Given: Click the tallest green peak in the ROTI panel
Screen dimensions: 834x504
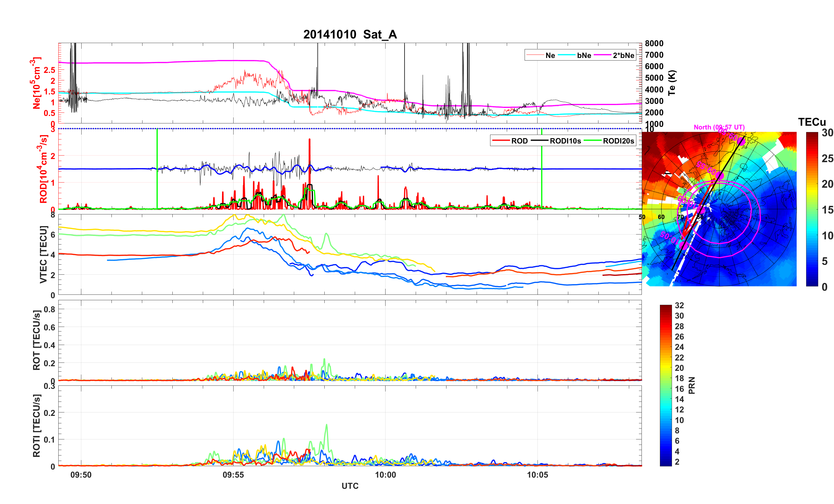Looking at the screenshot, I should click(327, 425).
